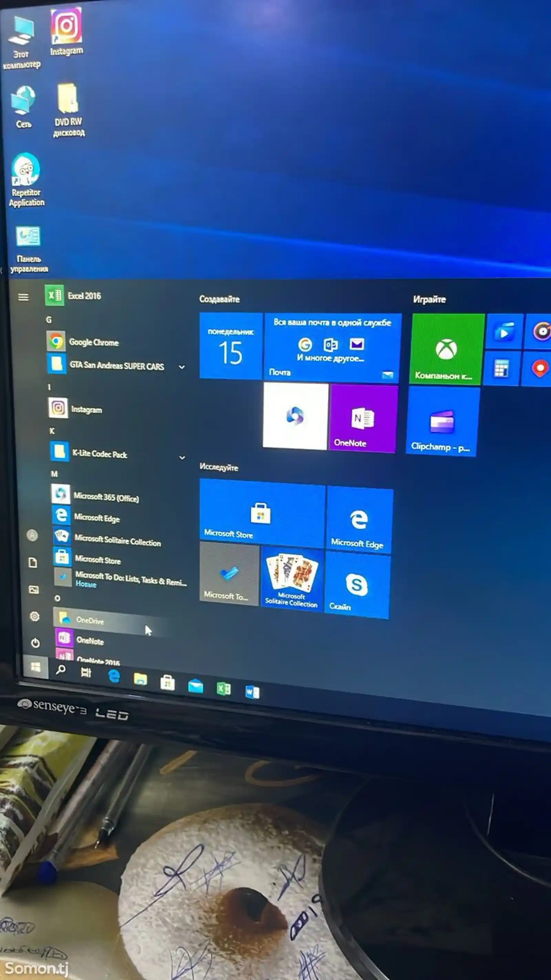The image size is (551, 980).
Task: Open the Calculator small tile
Action: 502,368
